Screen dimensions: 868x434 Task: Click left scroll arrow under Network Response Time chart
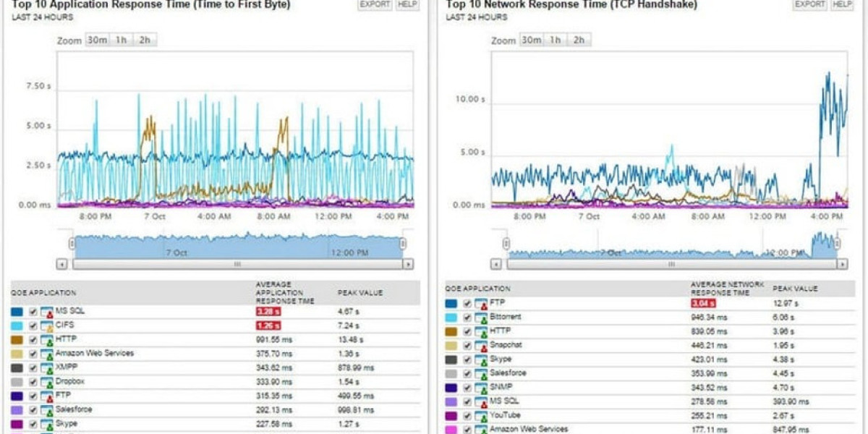point(496,265)
